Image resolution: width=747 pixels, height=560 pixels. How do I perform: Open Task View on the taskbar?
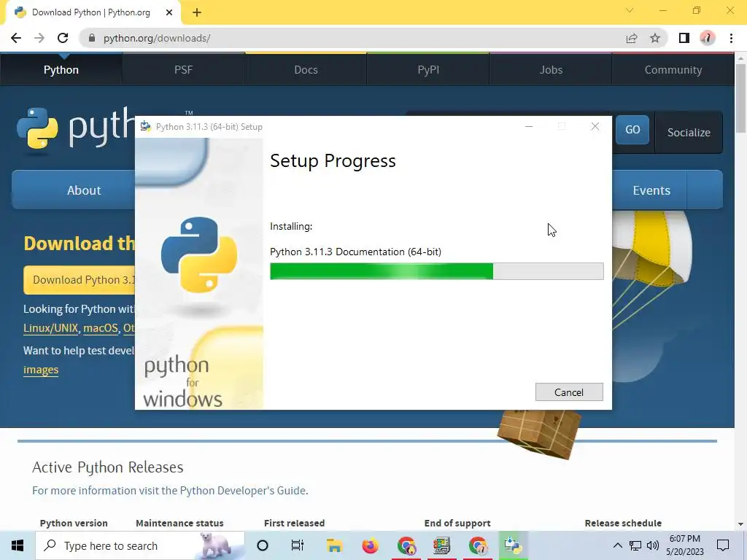pos(298,545)
